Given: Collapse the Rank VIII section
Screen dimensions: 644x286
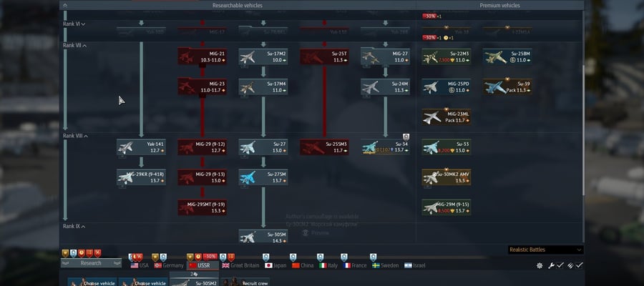Looking at the screenshot, I should pyautogui.click(x=76, y=136).
